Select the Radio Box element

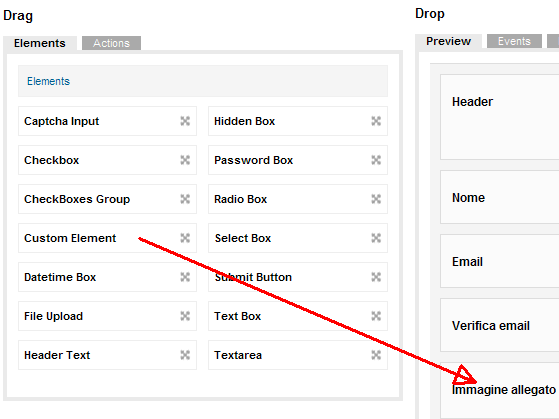click(x=298, y=199)
